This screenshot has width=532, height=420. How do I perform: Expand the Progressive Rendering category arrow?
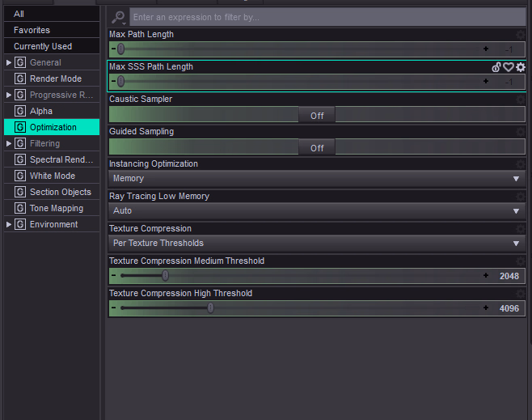tap(9, 95)
